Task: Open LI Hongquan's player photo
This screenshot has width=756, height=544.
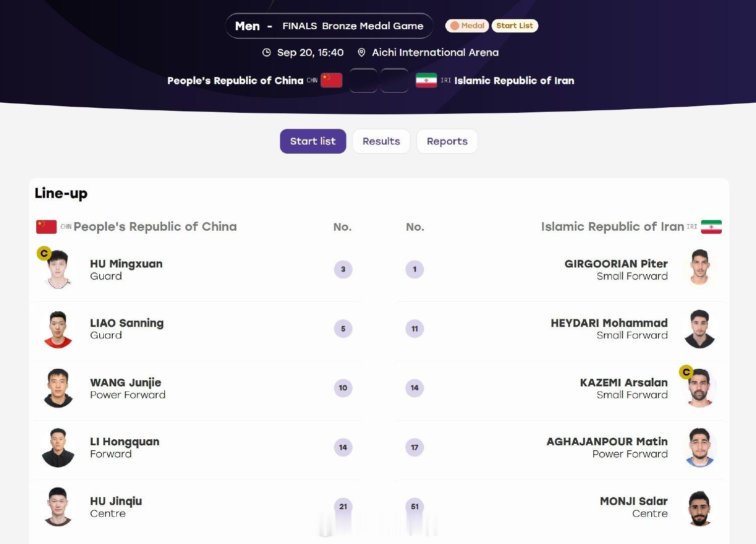Action: [x=58, y=448]
